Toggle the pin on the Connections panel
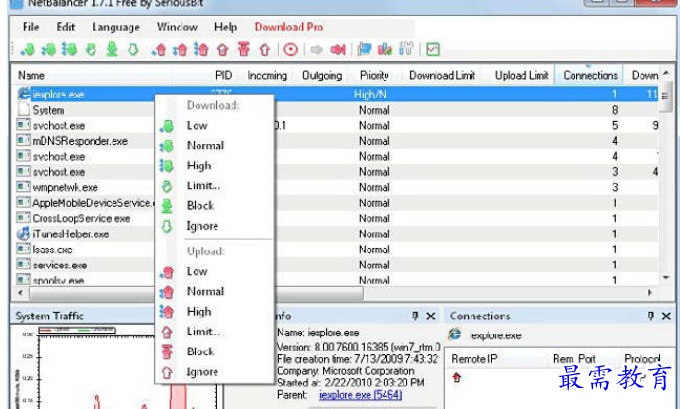Image resolution: width=680 pixels, height=409 pixels. pos(651,316)
